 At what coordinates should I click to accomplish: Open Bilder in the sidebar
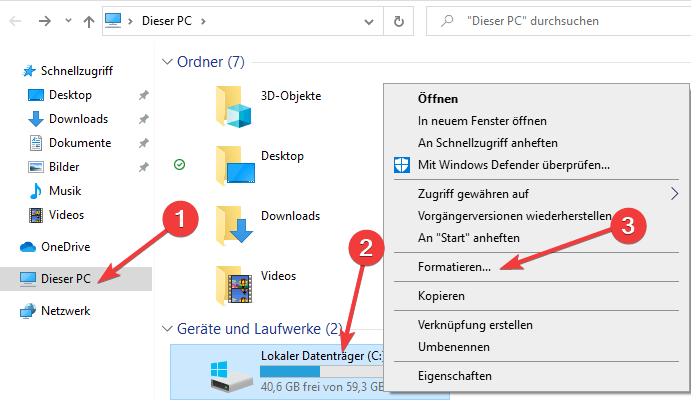pyautogui.click(x=64, y=167)
